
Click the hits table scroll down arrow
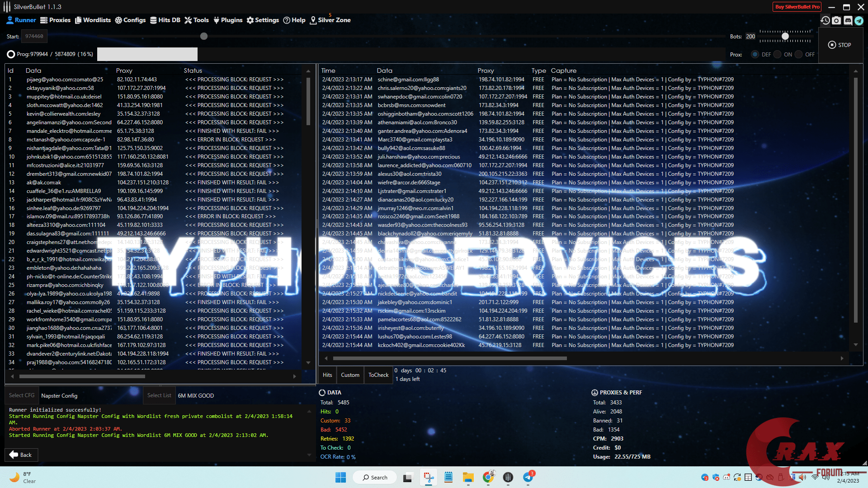click(855, 345)
